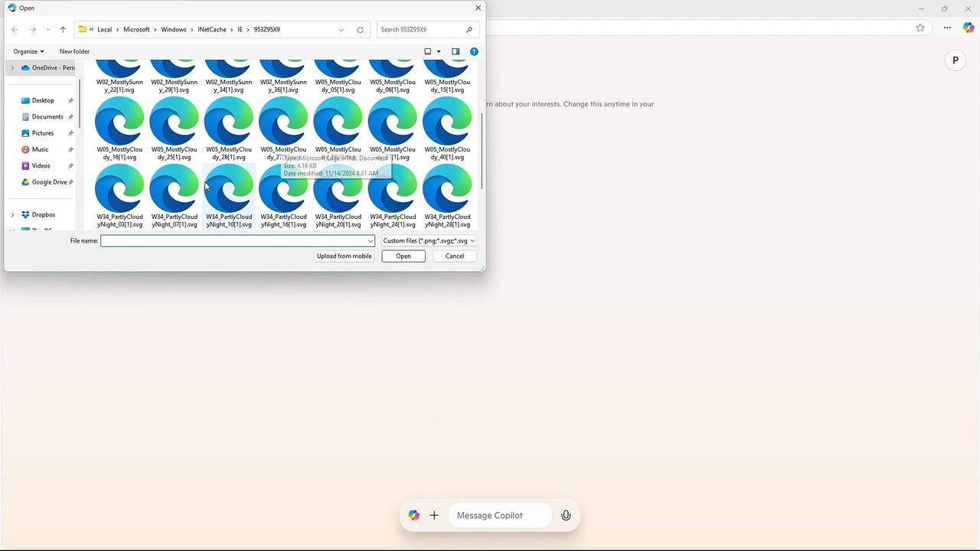Click the Copilot logo in message bar
Viewport: 980px width, 551px height.
tap(414, 516)
